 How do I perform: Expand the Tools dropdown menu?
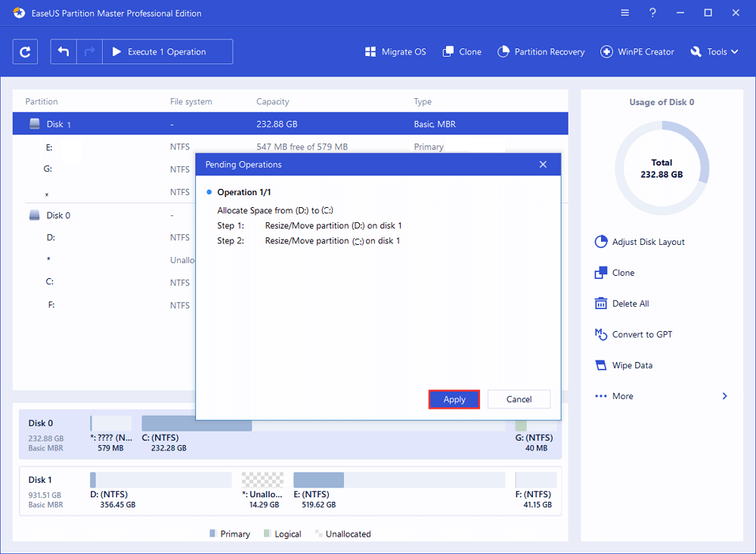(715, 52)
